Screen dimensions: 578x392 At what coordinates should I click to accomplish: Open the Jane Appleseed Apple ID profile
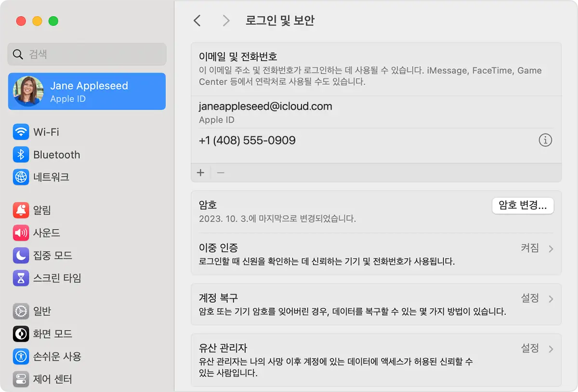87,91
